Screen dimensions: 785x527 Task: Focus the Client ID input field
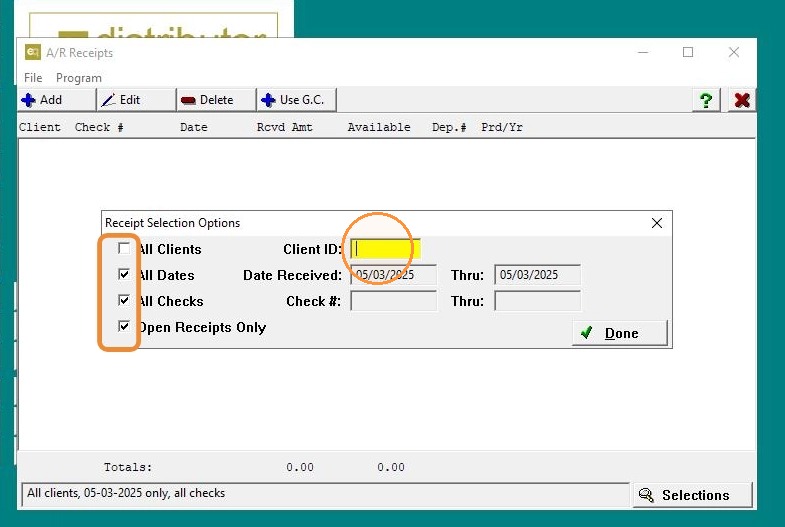(385, 249)
